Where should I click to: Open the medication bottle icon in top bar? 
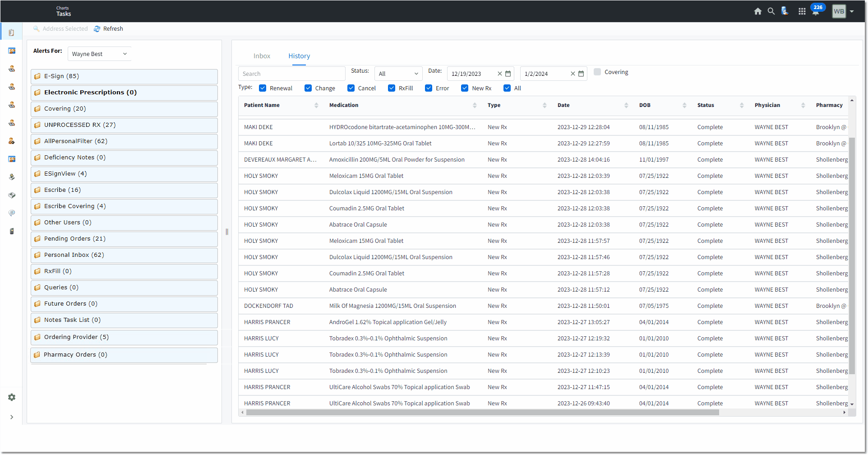point(785,11)
